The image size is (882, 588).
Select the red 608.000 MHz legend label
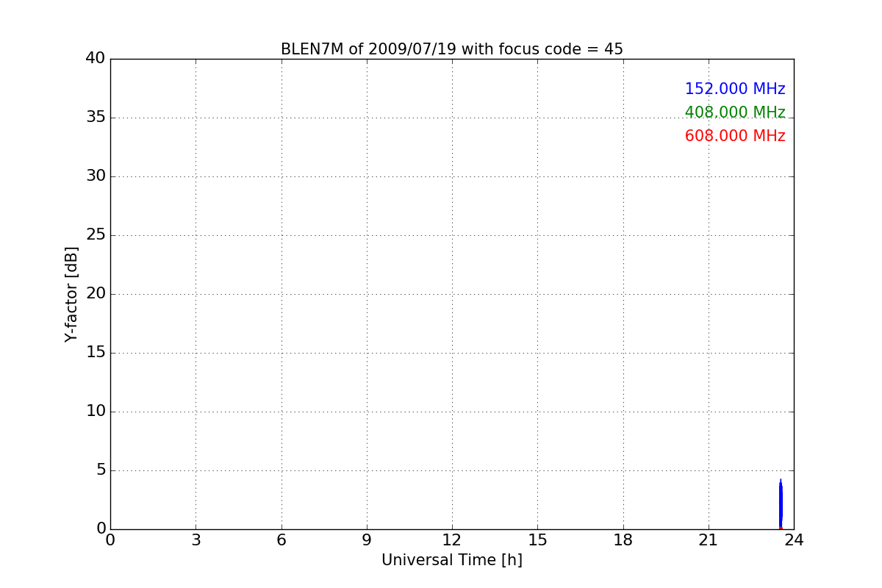tap(735, 136)
